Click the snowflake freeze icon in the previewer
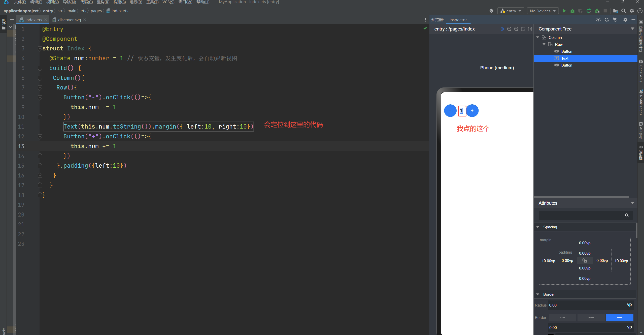 [x=502, y=29]
